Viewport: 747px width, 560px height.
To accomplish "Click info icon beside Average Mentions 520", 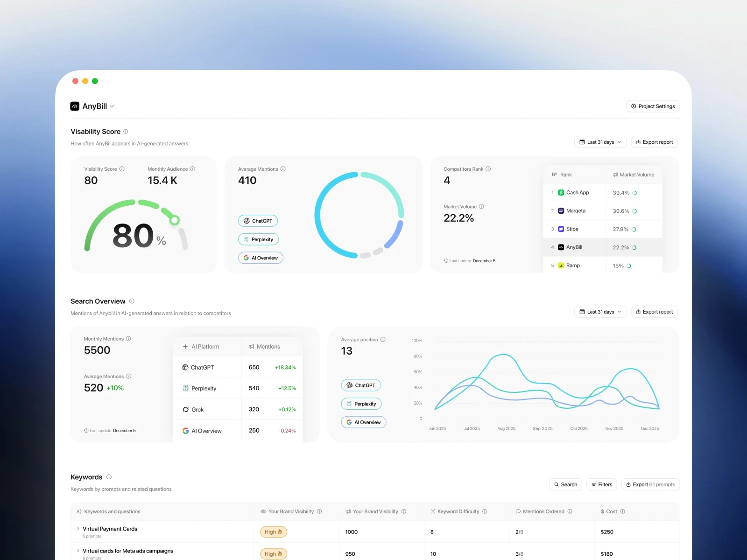I will point(129,376).
